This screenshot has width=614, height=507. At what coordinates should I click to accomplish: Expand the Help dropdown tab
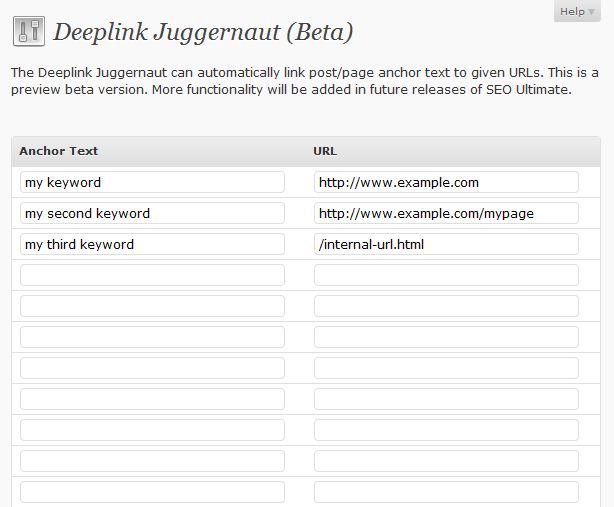pyautogui.click(x=577, y=11)
